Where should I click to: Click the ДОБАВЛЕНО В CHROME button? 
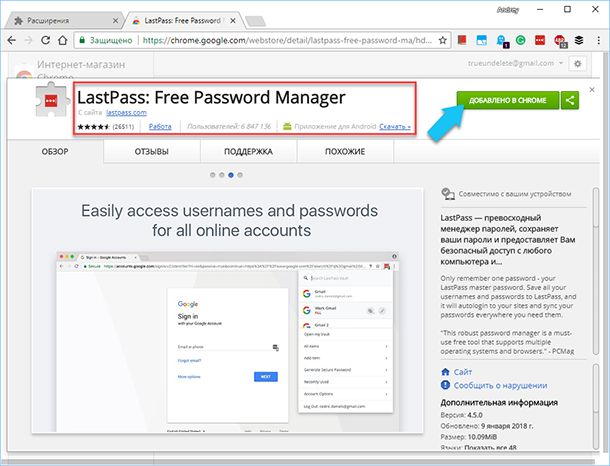tap(507, 100)
